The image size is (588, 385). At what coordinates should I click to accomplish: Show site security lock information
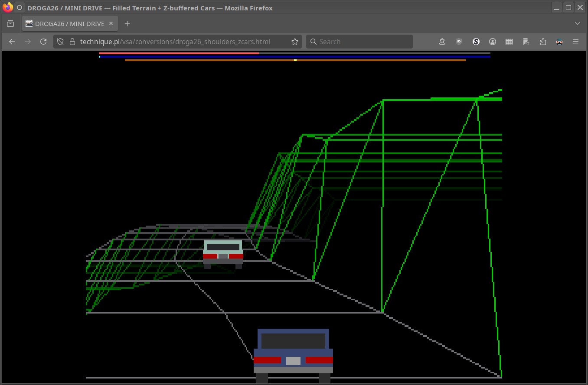point(72,42)
